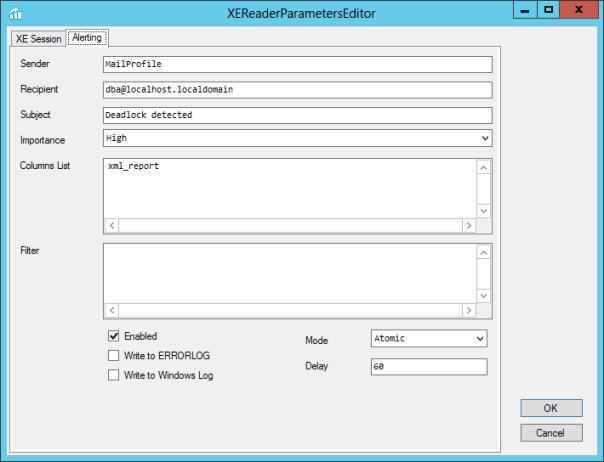Image resolution: width=604 pixels, height=462 pixels.
Task: Click Columns List scroll up arrow
Action: point(484,166)
